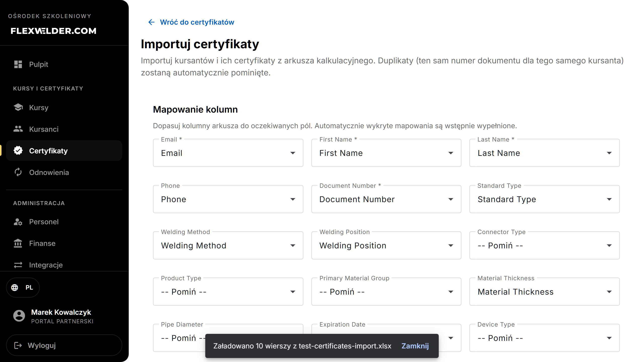
Task: Click the Marek Kowalczyk avatar icon
Action: 19,316
